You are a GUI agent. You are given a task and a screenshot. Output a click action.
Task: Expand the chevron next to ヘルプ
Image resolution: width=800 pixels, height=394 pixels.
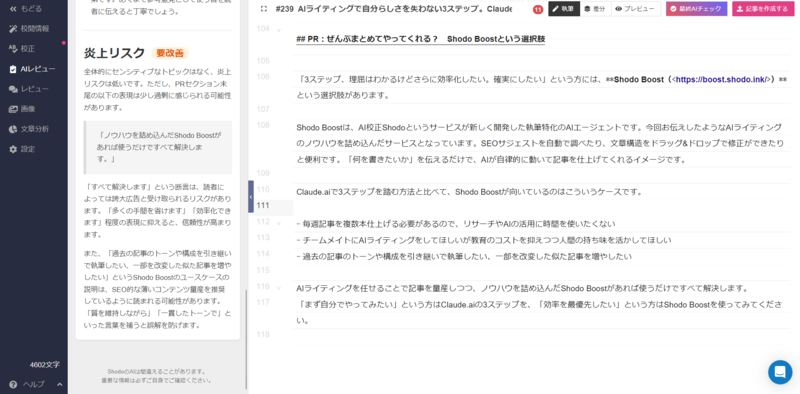(x=59, y=384)
